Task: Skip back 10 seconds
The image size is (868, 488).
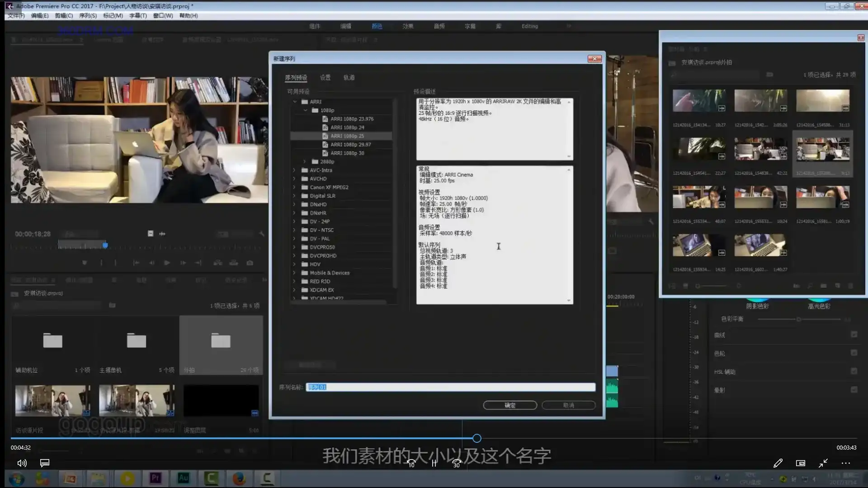Action: click(x=411, y=463)
